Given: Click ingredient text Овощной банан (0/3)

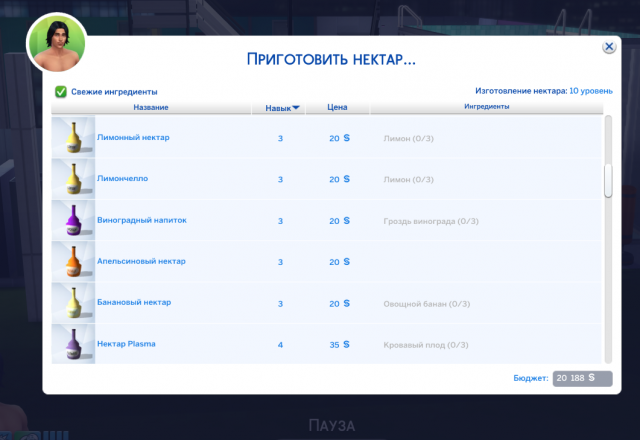Looking at the screenshot, I should point(427,304).
